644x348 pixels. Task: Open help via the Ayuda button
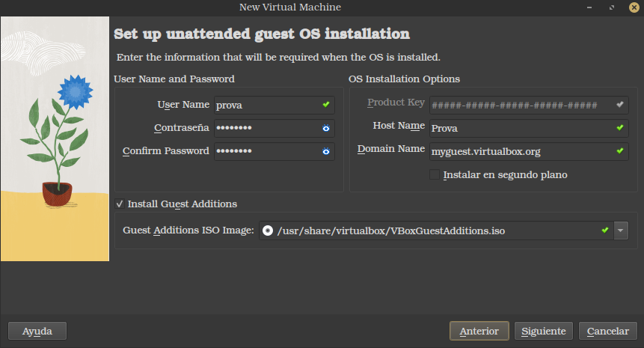(37, 331)
